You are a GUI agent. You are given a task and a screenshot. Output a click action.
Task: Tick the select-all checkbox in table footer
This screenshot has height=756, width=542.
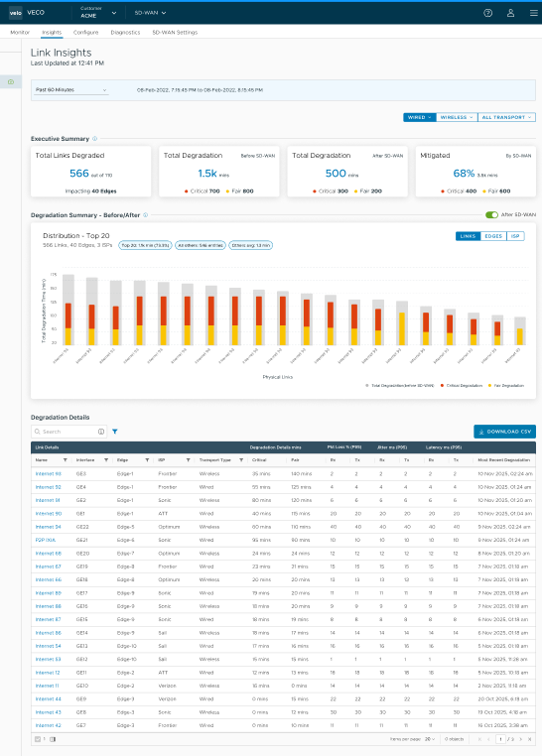click(x=38, y=739)
